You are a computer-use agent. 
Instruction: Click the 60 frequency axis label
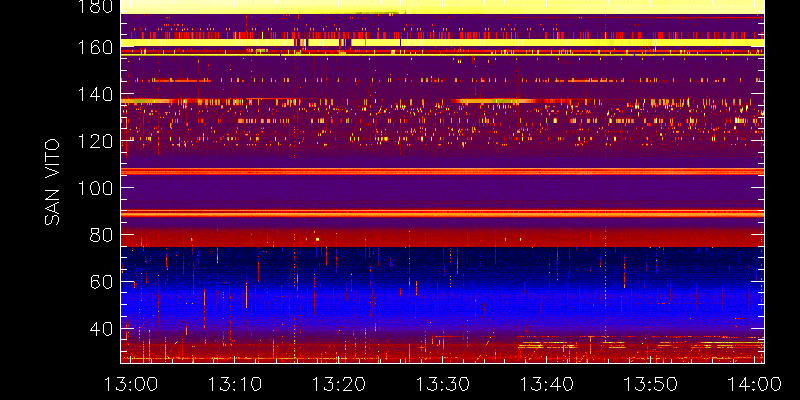(102, 282)
